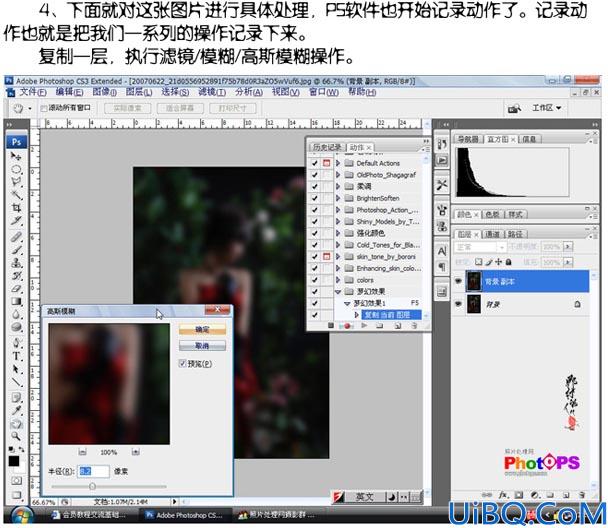
Task: Switch to the 导航器 tab
Action: 468,139
